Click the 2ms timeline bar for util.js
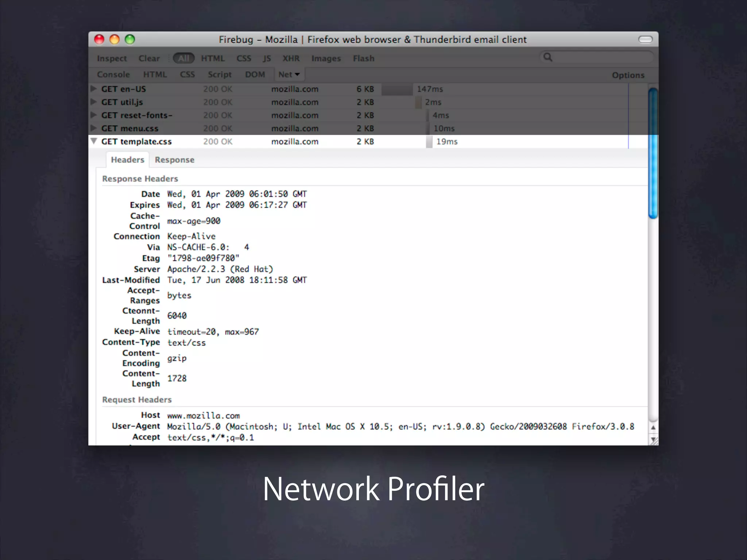This screenshot has width=747, height=560. click(x=418, y=102)
